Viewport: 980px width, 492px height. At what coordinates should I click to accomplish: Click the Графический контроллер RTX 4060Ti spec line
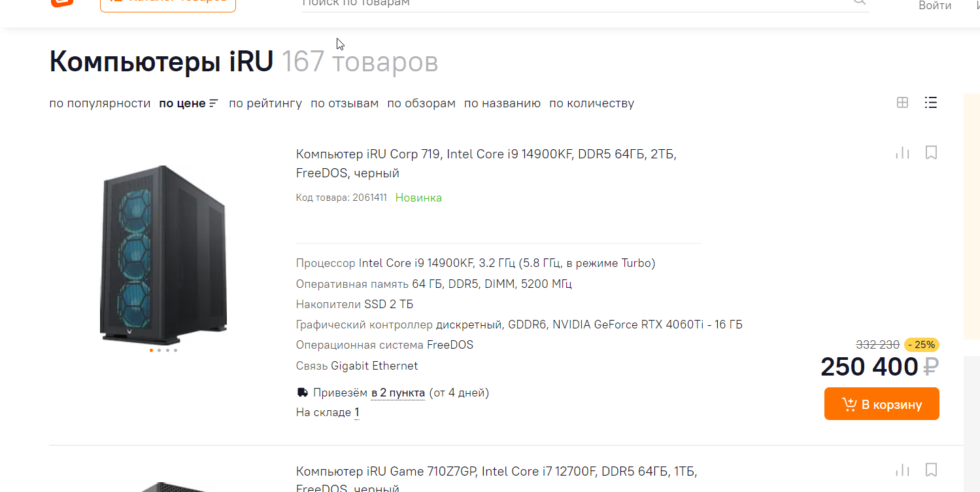[519, 325]
